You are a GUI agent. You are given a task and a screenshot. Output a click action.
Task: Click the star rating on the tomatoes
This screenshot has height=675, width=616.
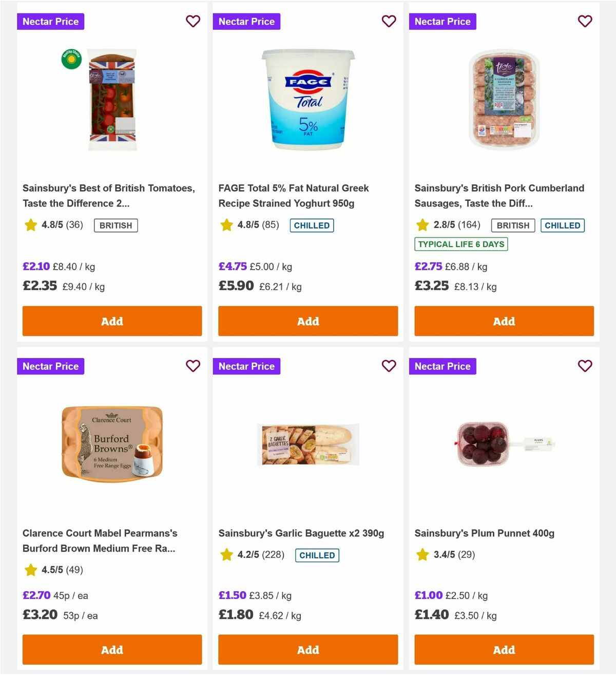tap(30, 225)
